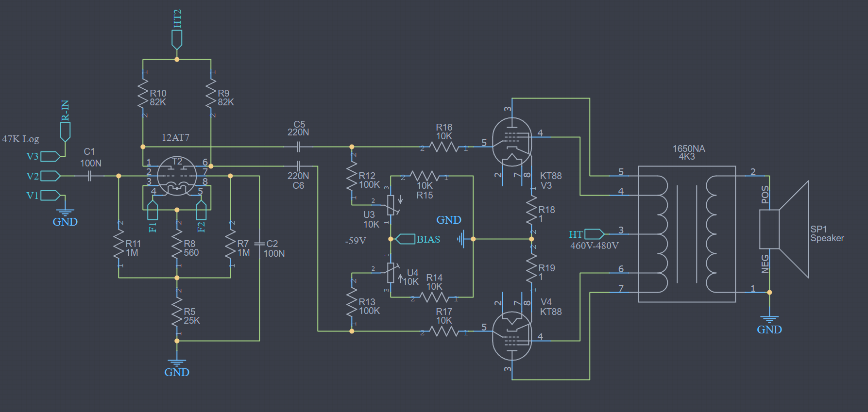Select resistor R17 10K
This screenshot has height=412, width=868.
[x=444, y=331]
